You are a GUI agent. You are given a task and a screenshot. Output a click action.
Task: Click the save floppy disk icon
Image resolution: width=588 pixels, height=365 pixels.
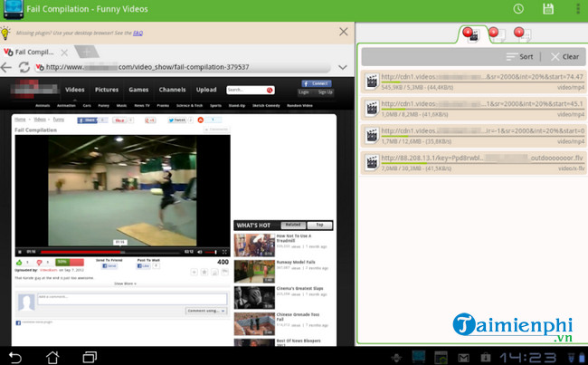547,9
